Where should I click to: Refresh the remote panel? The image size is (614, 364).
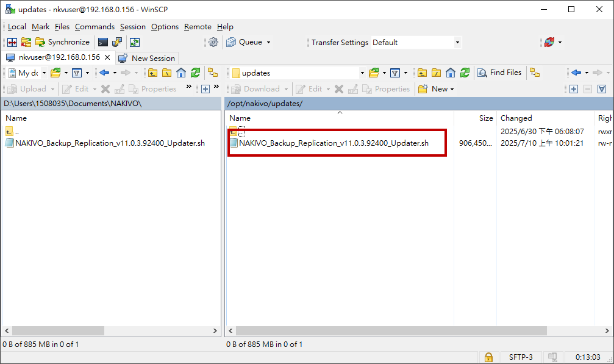[x=465, y=73]
